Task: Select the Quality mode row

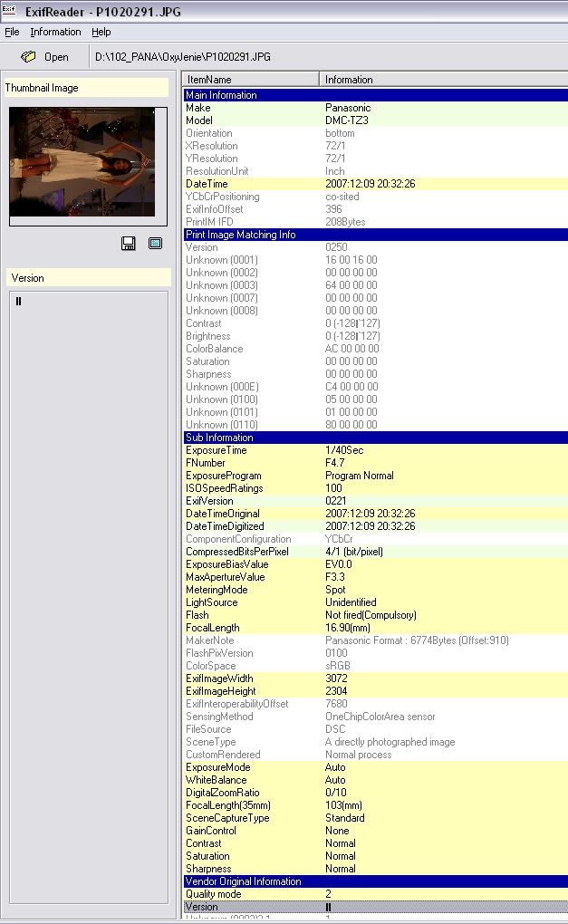Action: [375, 894]
